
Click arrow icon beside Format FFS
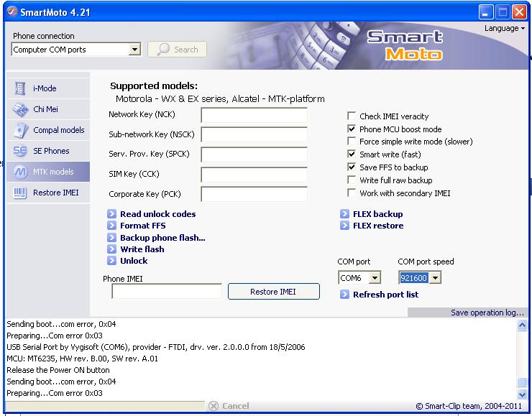[111, 226]
